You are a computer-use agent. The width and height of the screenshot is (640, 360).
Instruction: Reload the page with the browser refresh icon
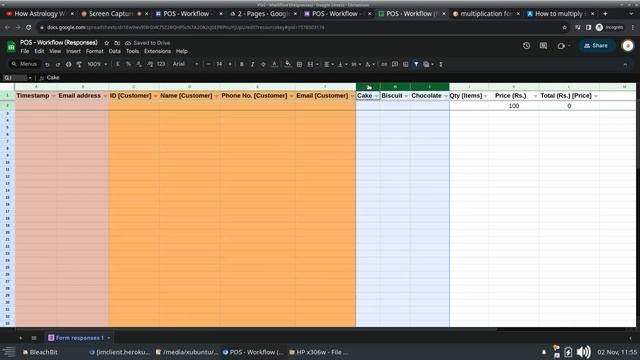pyautogui.click(x=29, y=27)
